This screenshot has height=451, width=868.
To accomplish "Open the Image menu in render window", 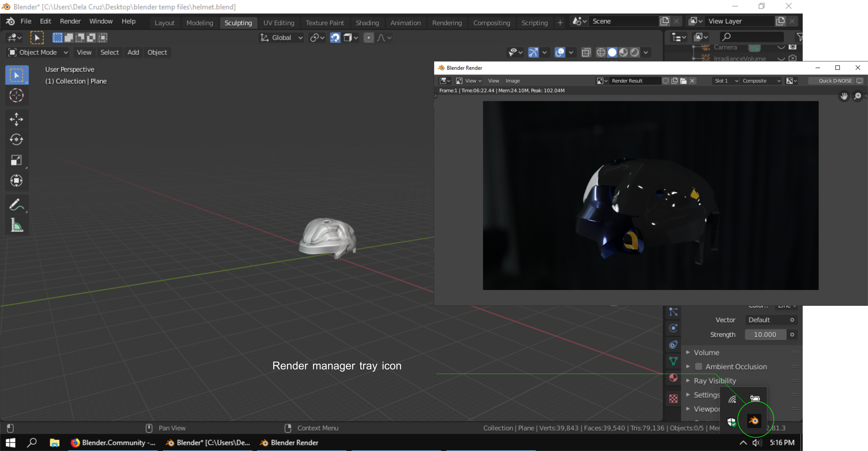I will pos(513,81).
